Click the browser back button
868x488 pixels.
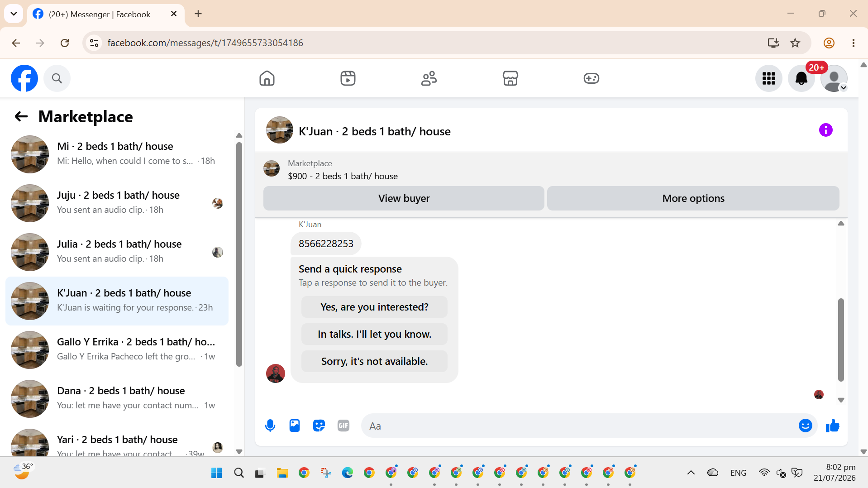tap(16, 43)
